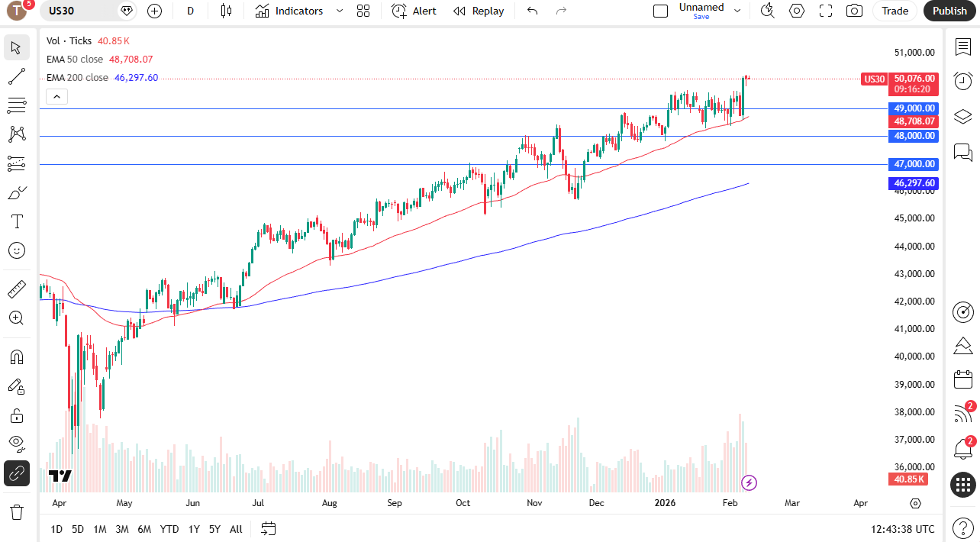Open the time axis settings gear
Image resolution: width=980 pixels, height=542 pixels.
coord(916,503)
